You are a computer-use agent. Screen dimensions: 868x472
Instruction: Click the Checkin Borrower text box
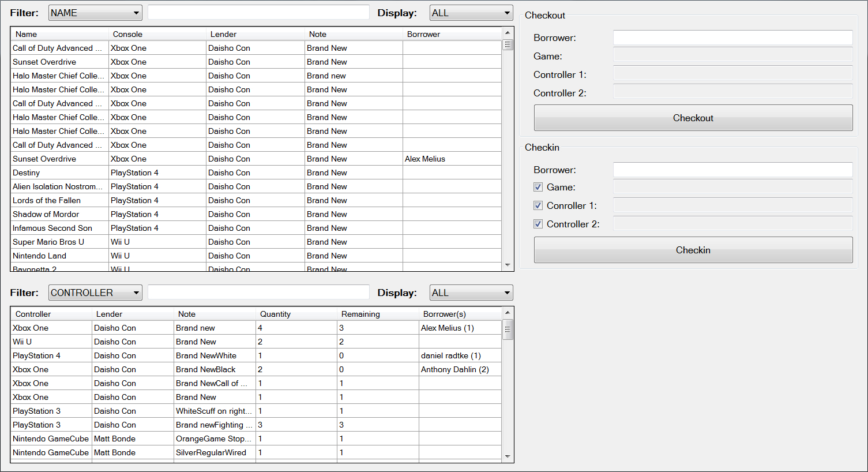[x=732, y=170]
